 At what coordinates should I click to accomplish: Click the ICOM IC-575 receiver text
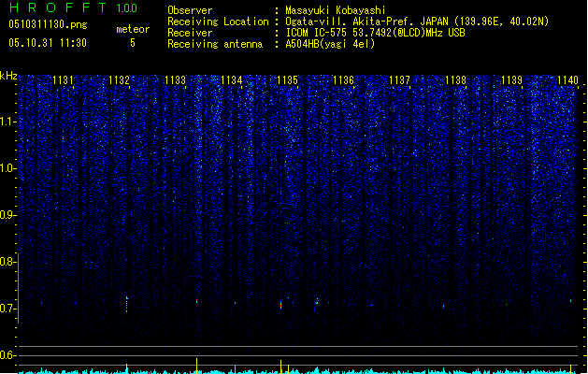tap(375, 33)
